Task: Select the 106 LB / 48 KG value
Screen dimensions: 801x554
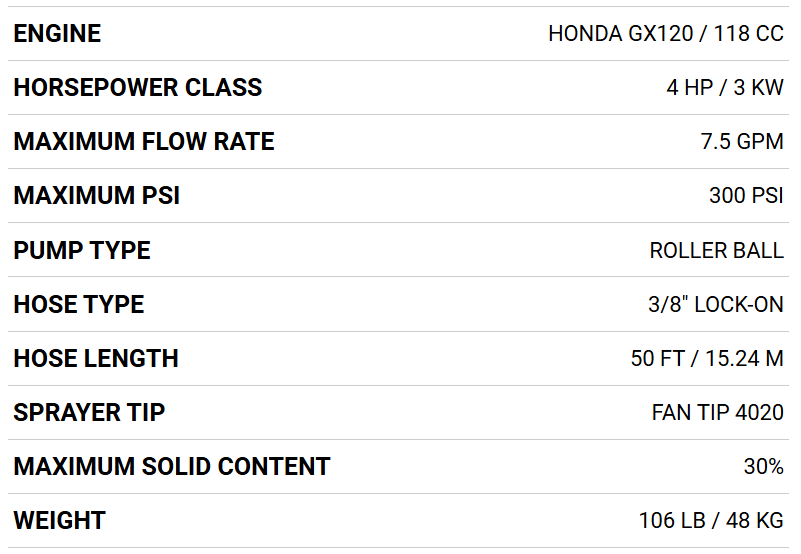Action: click(710, 520)
